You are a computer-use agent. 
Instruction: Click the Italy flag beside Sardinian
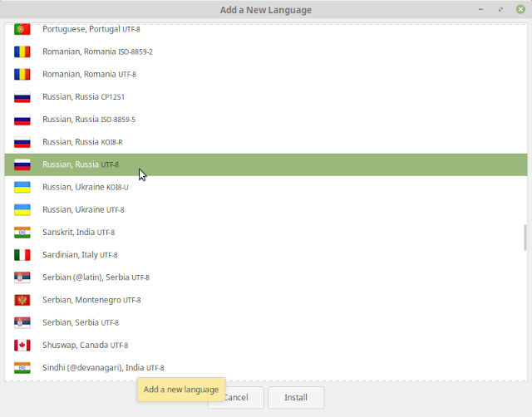coord(22,255)
